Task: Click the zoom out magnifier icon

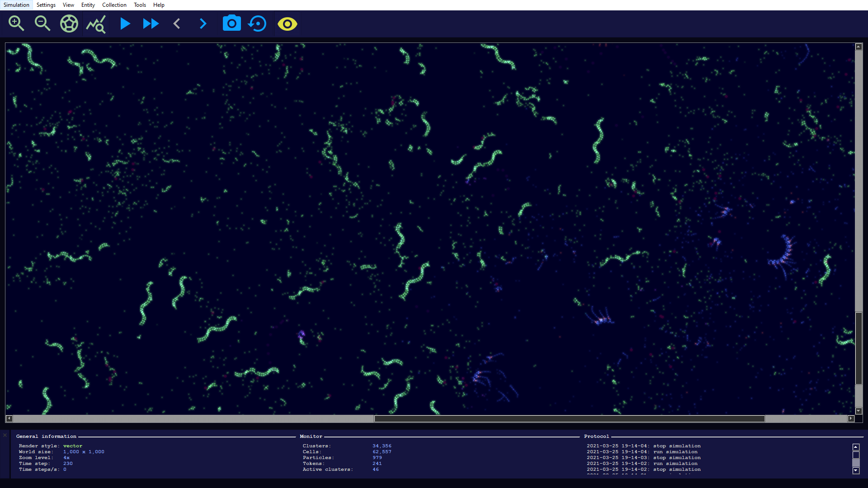Action: [x=42, y=23]
